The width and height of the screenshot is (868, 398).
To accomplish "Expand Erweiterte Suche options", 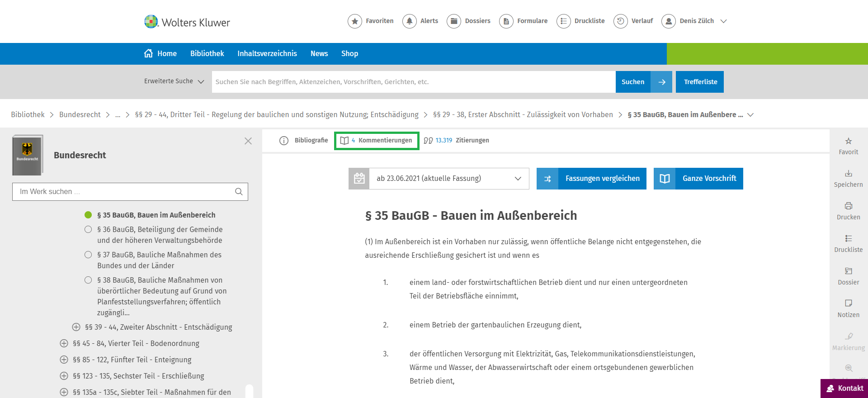I will click(x=174, y=81).
